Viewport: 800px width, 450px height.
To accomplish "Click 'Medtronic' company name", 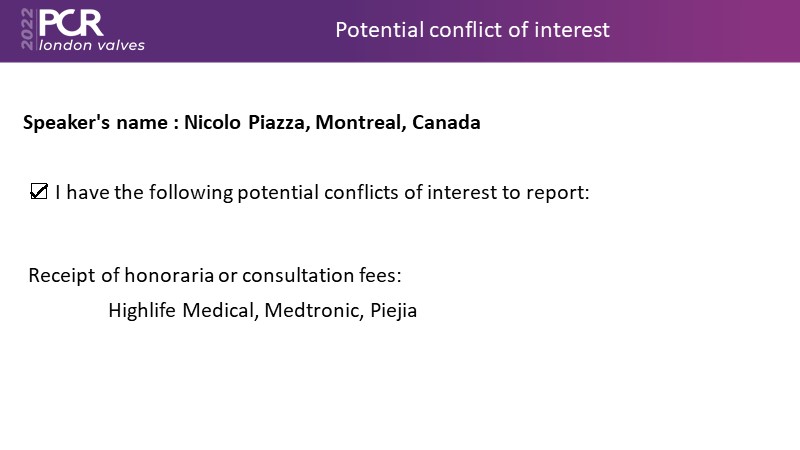I will 311,310.
